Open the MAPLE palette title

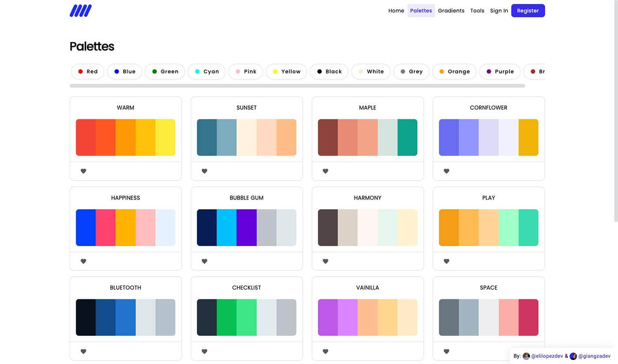367,108
